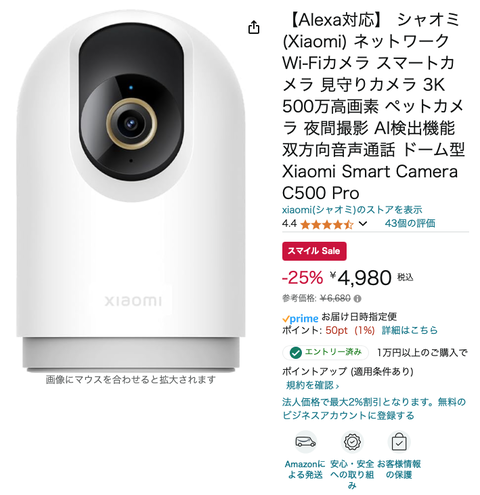
Task: Click the エントリー済み status pill
Action: point(326,352)
